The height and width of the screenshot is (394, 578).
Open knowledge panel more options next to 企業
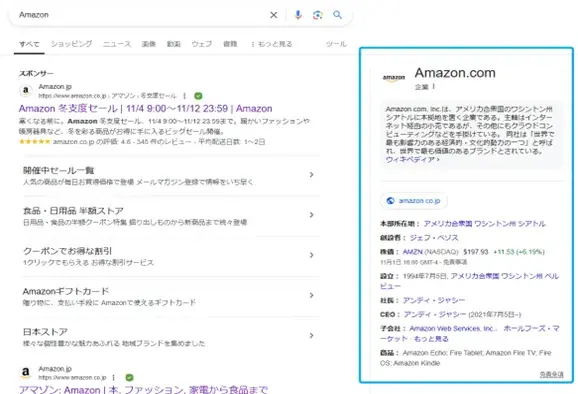click(x=434, y=86)
